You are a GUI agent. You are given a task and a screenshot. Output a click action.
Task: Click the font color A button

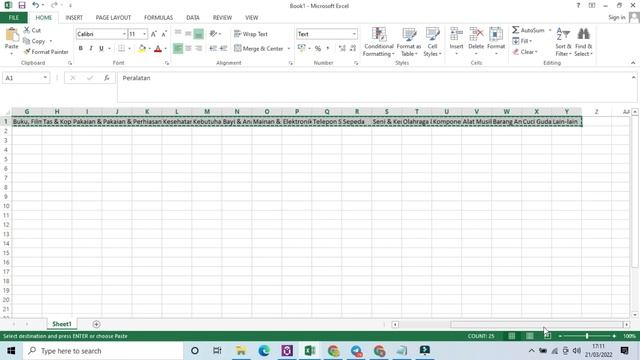point(158,49)
